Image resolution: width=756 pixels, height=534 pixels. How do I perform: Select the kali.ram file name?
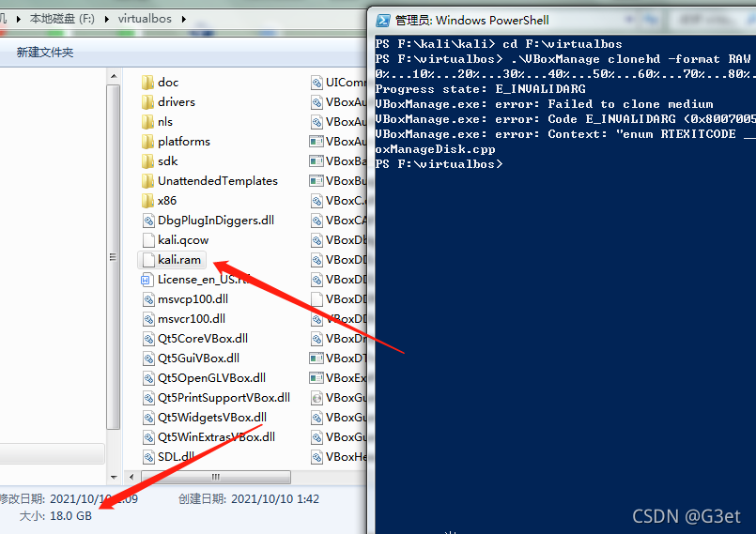click(x=179, y=260)
